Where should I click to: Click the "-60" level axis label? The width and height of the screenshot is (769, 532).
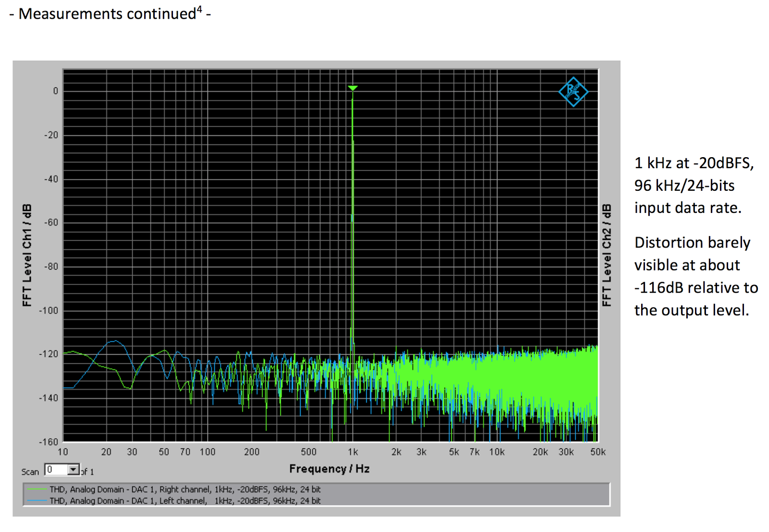51,223
